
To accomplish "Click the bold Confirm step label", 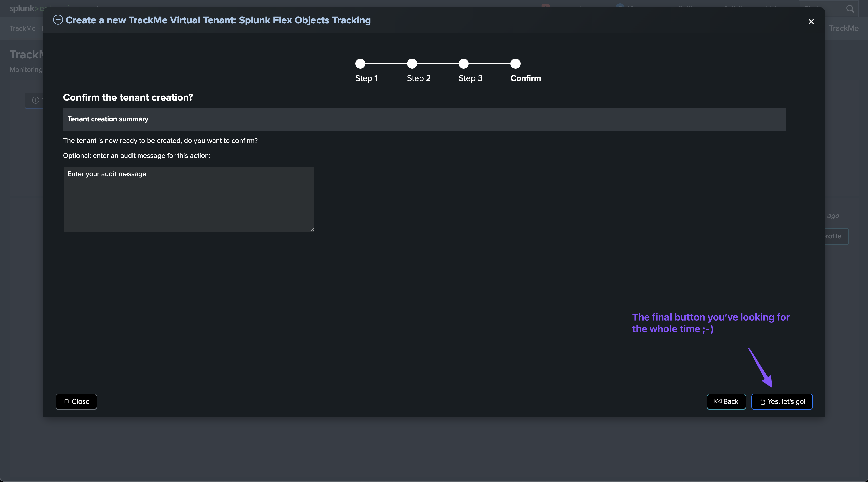I will (x=526, y=78).
